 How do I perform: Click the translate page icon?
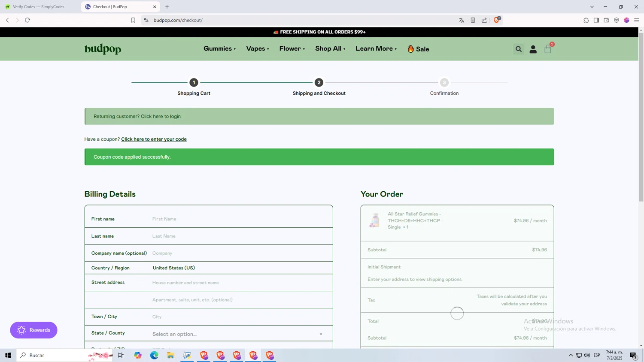[x=462, y=20]
